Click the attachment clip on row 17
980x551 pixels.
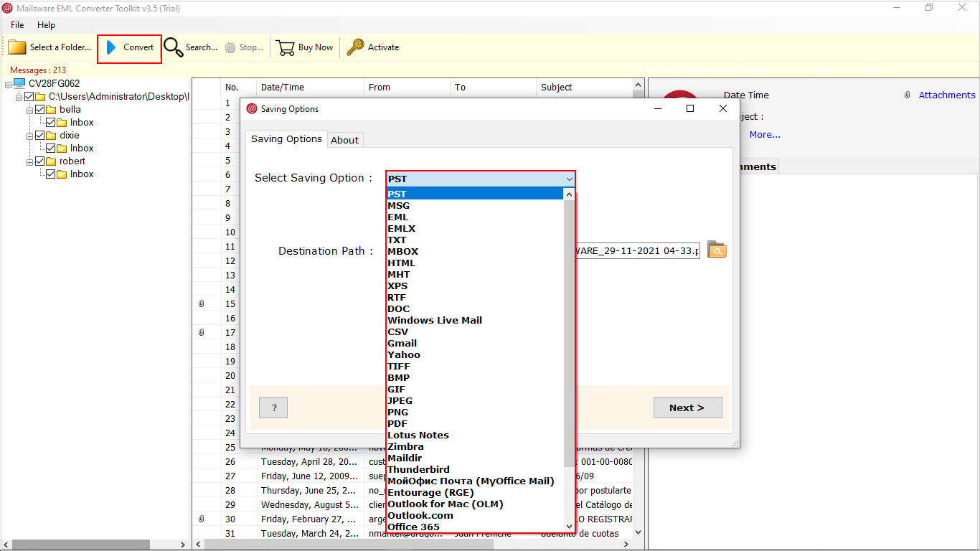[x=202, y=332]
